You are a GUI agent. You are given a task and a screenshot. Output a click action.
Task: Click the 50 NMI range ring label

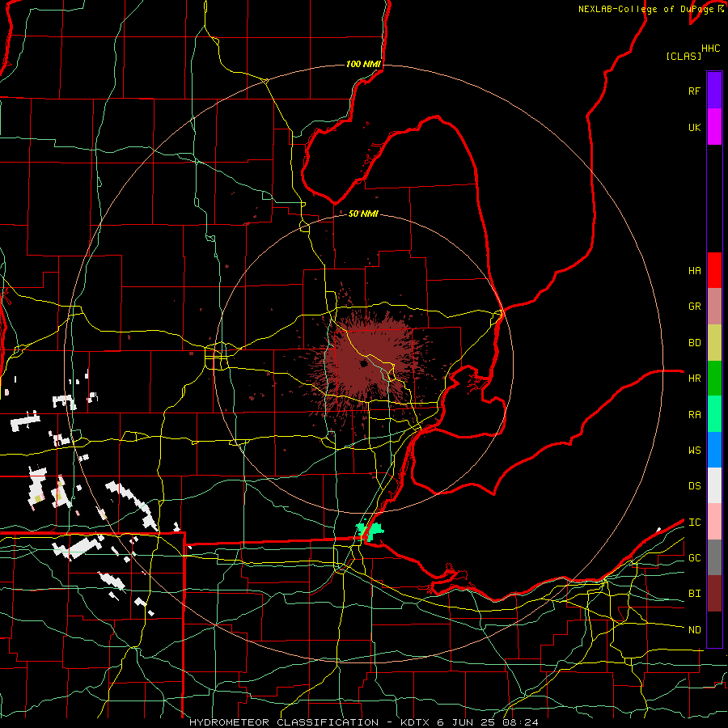363,214
